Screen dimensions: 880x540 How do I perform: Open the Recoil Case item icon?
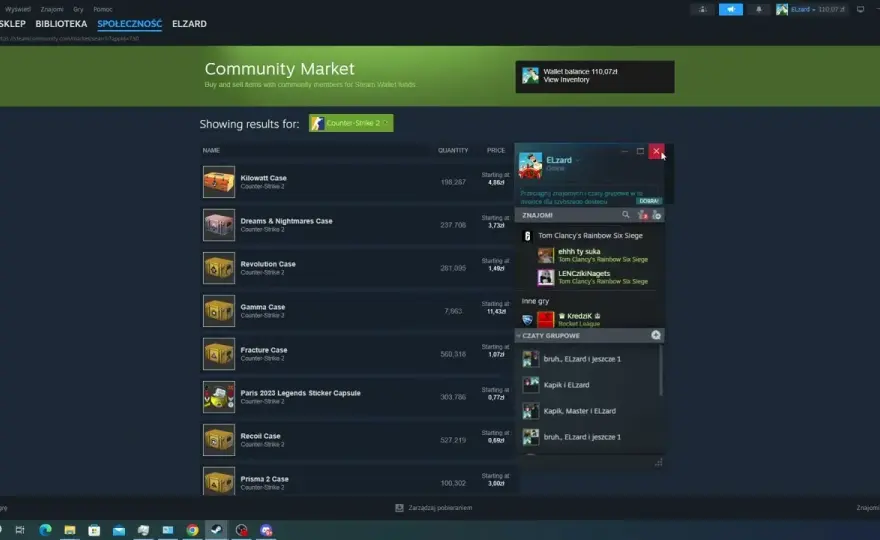click(x=219, y=440)
